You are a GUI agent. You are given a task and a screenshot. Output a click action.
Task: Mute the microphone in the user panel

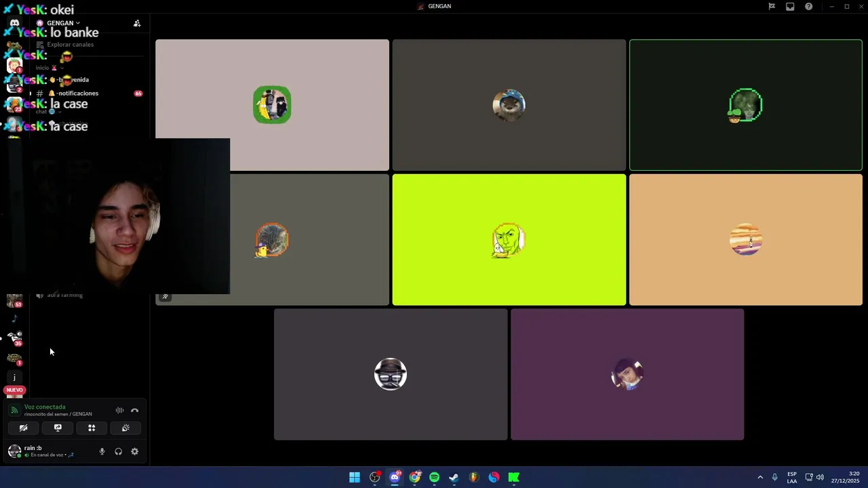pyautogui.click(x=102, y=451)
